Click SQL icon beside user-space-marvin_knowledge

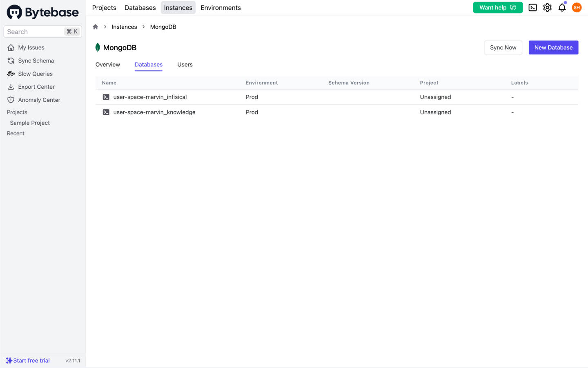click(x=106, y=112)
